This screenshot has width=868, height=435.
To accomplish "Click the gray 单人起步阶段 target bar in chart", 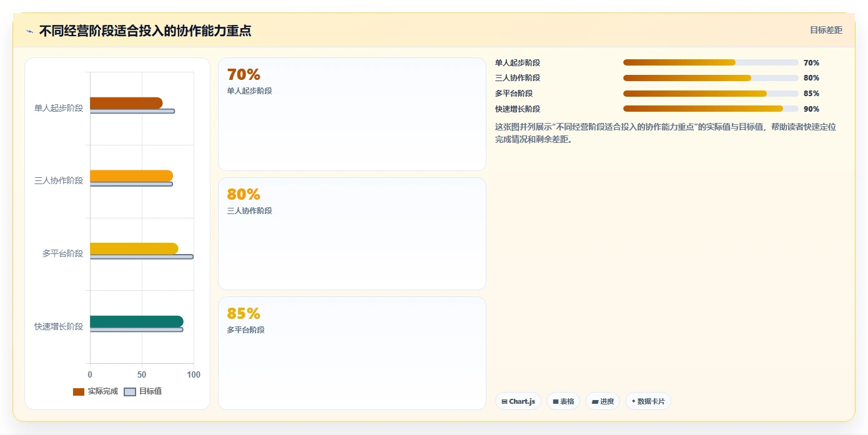I will click(x=132, y=112).
